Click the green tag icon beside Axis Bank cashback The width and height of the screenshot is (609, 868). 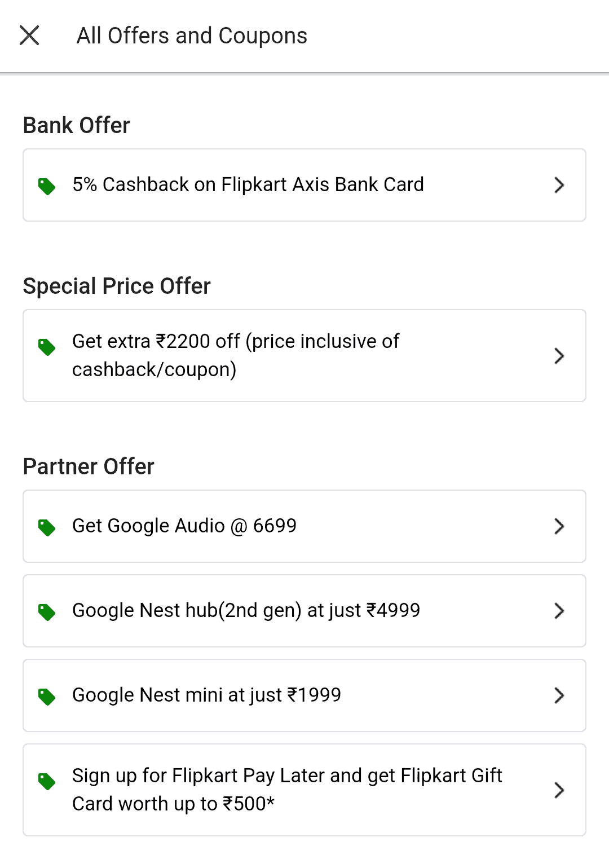pyautogui.click(x=47, y=186)
